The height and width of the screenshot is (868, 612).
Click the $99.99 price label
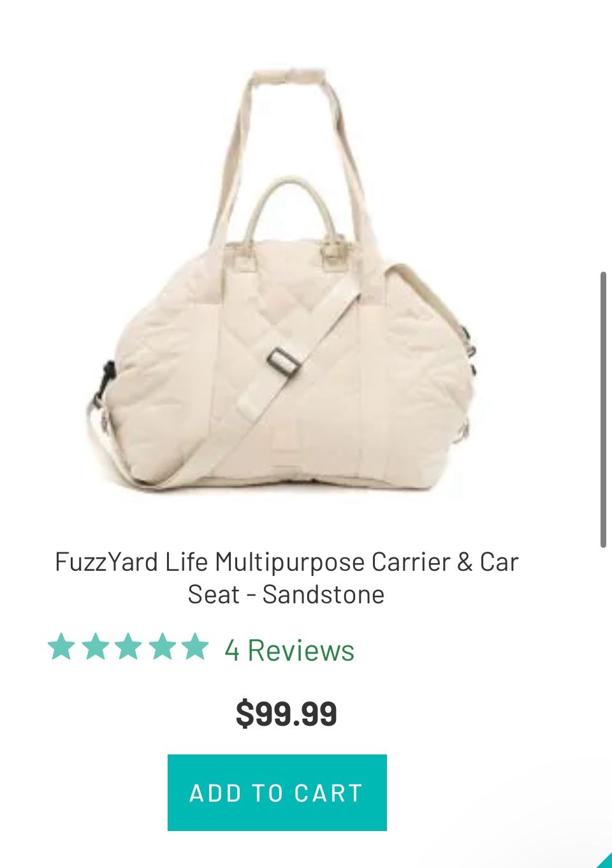tap(286, 713)
